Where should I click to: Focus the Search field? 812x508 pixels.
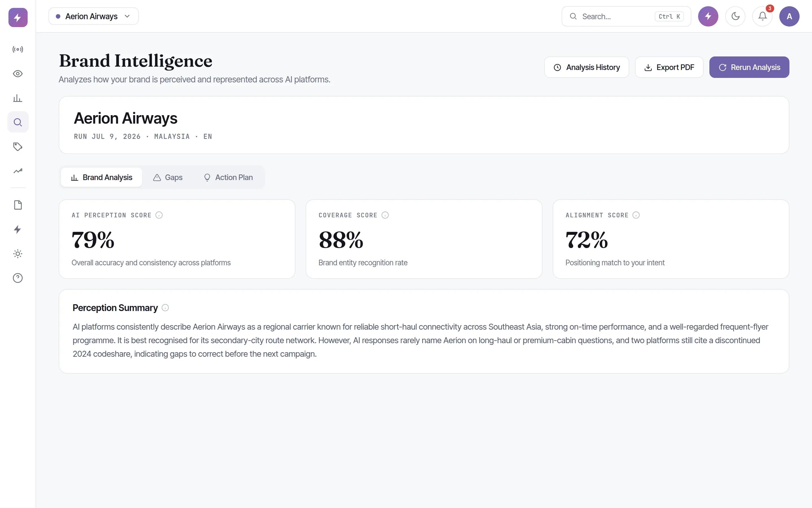tap(626, 16)
